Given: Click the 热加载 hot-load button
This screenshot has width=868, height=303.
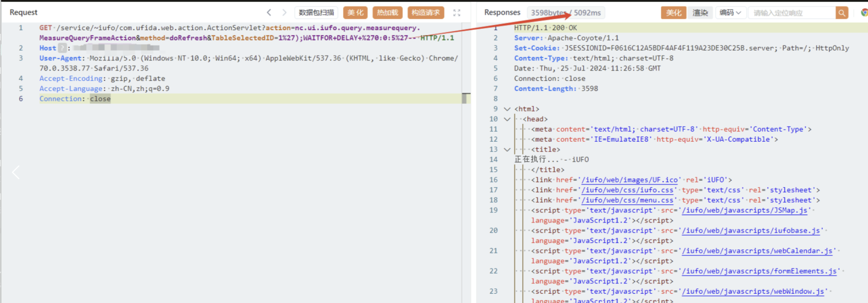Looking at the screenshot, I should (x=387, y=13).
